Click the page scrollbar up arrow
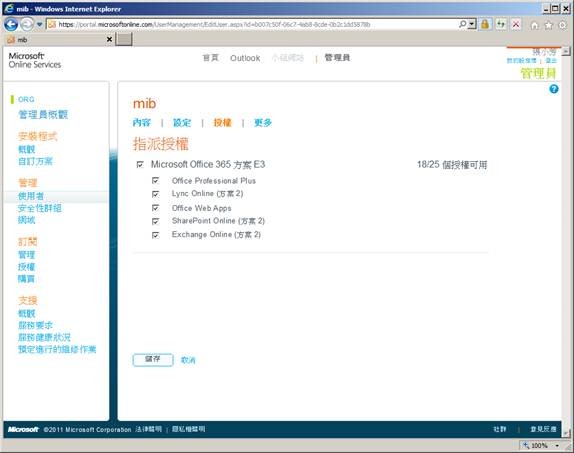Screen dimensions: 574x453 point(566,51)
